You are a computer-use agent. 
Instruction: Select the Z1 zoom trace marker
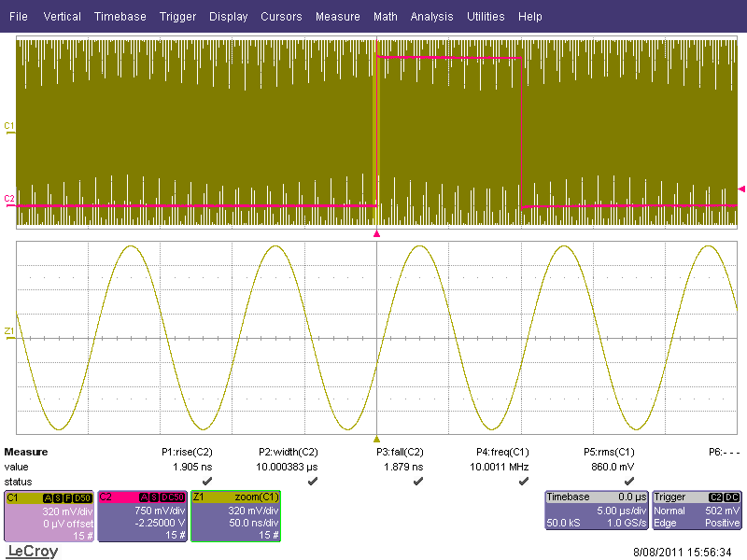pyautogui.click(x=9, y=331)
